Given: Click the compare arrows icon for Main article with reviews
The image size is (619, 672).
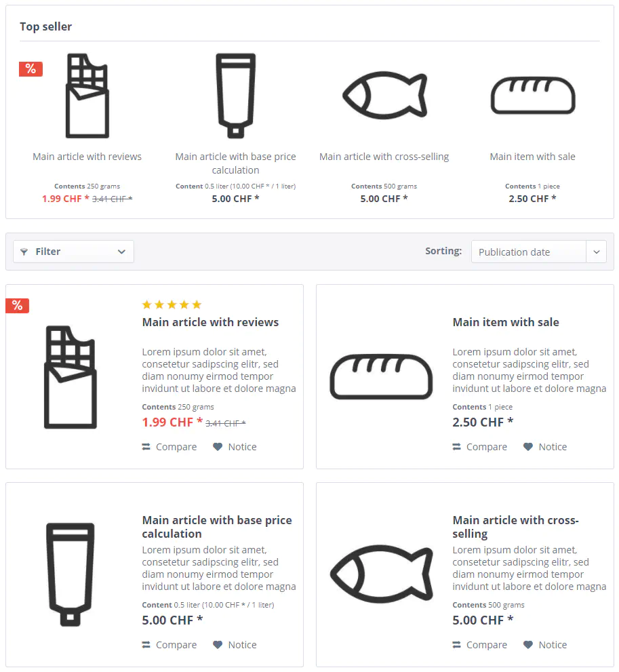Looking at the screenshot, I should pyautogui.click(x=146, y=447).
